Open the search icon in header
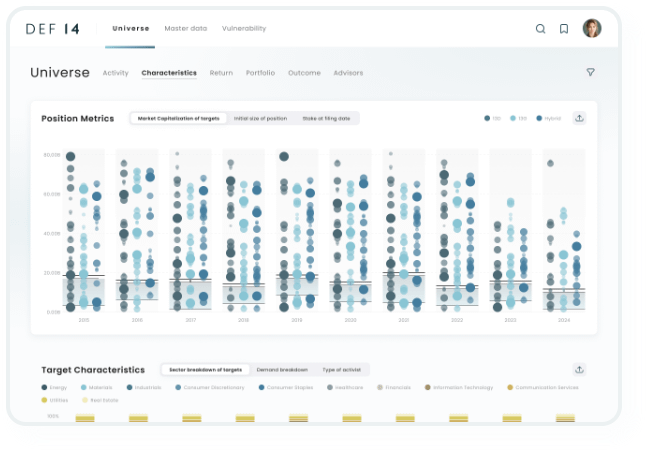 coord(541,29)
